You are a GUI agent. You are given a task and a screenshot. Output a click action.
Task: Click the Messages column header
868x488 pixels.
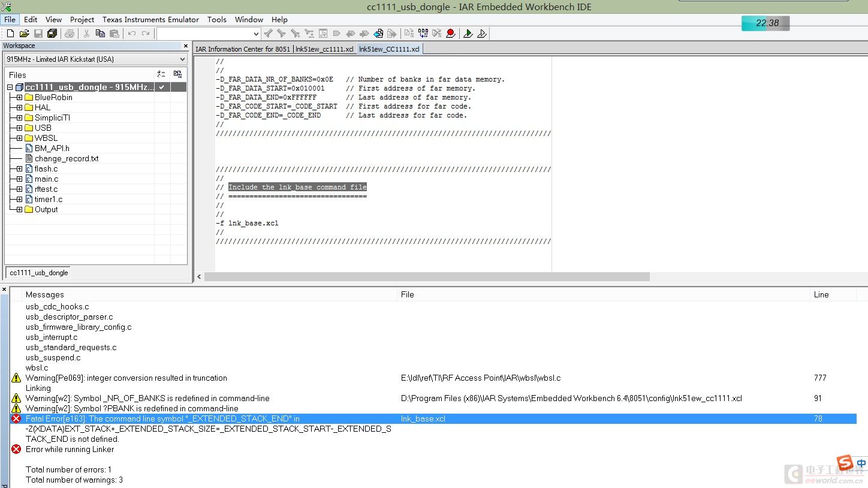tap(210, 294)
